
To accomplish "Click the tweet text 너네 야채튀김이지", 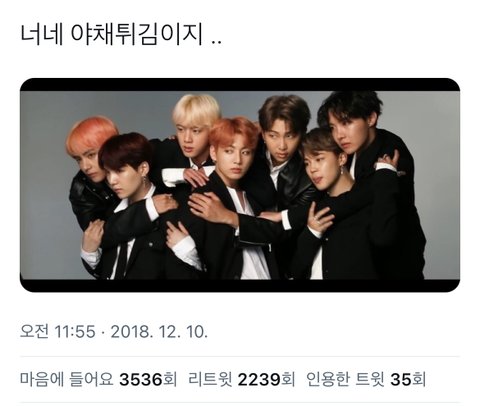I will point(112,34).
